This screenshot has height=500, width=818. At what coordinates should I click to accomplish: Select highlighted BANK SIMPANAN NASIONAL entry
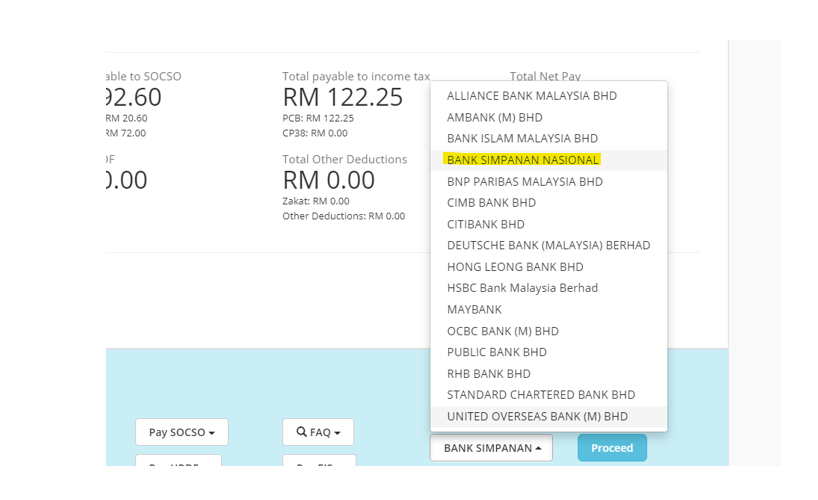(548, 160)
